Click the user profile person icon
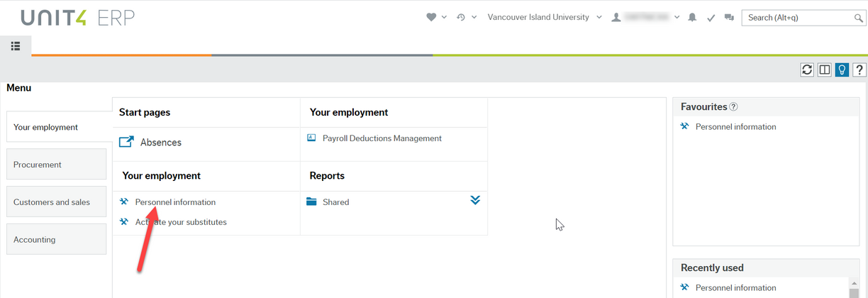This screenshot has width=868, height=298. coord(616,18)
